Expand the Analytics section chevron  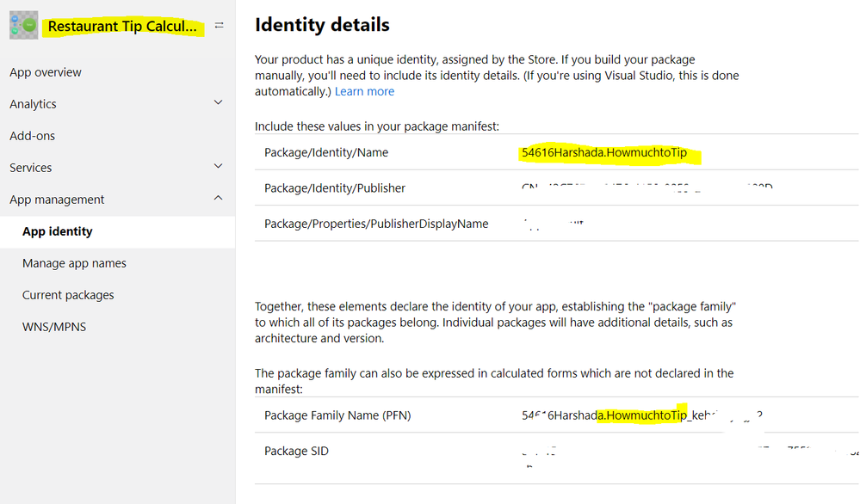click(x=218, y=103)
